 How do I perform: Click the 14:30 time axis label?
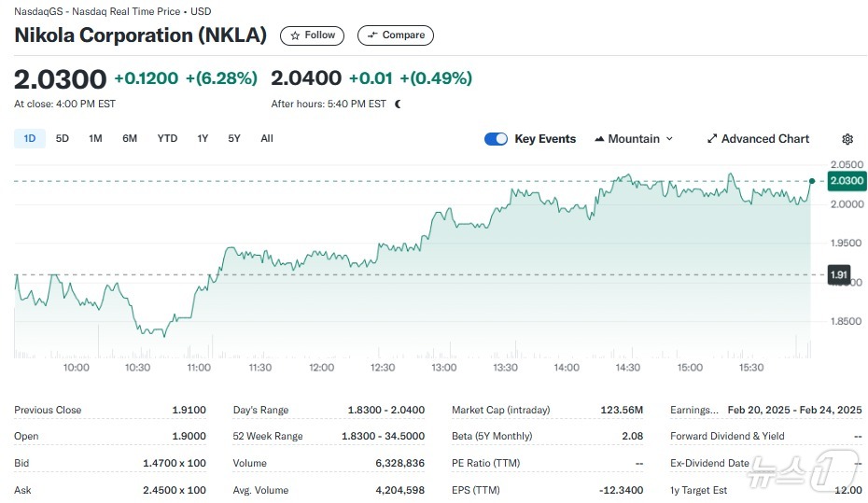[628, 368]
